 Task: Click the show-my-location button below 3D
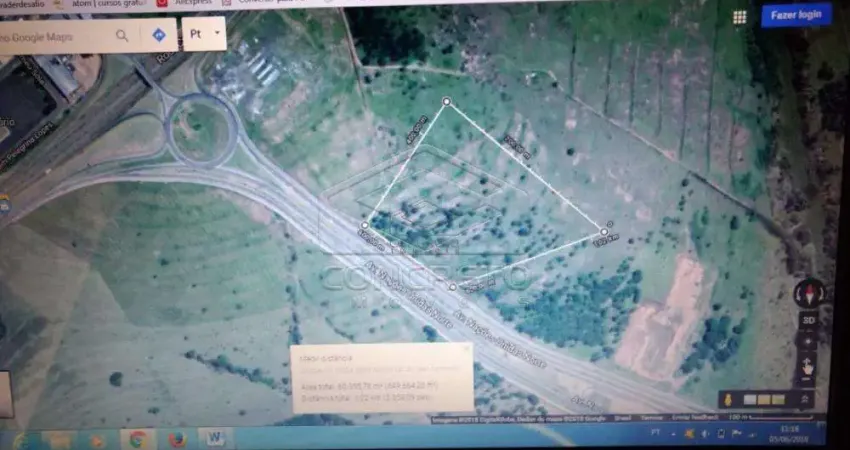tap(807, 342)
